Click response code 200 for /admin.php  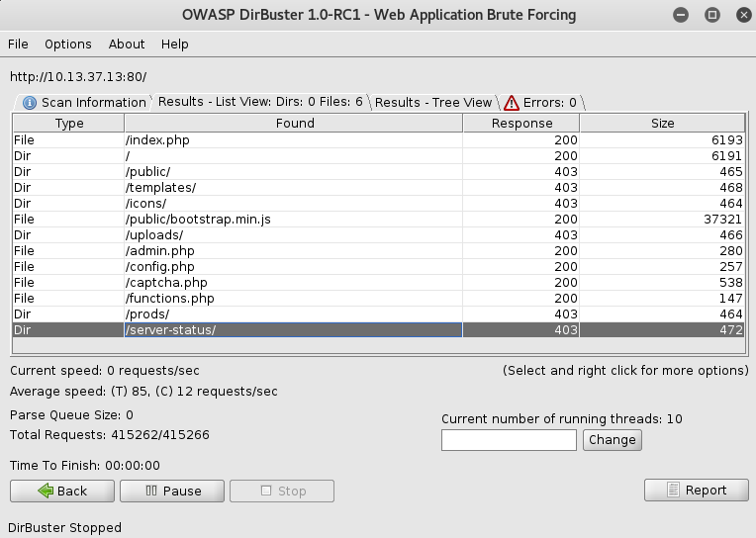566,251
